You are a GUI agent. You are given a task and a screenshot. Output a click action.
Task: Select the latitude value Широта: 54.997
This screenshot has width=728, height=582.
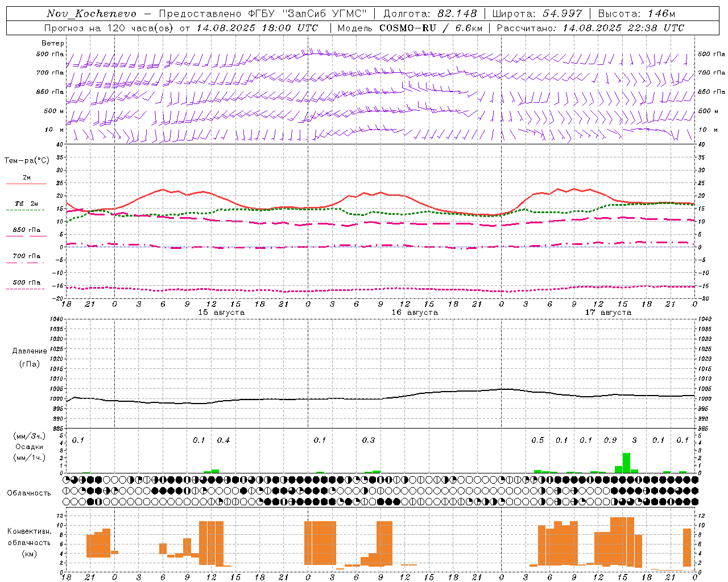tap(537, 14)
